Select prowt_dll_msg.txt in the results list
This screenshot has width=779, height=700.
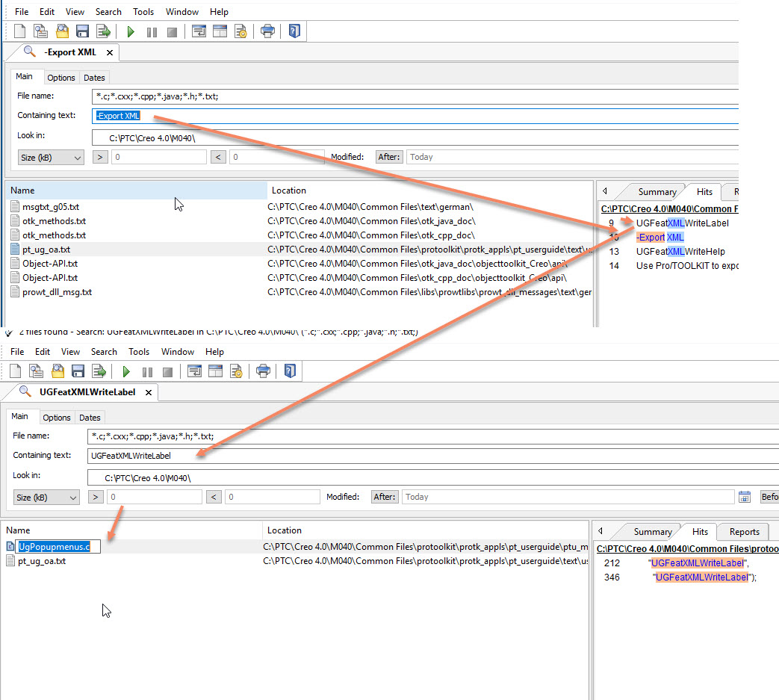click(x=57, y=292)
